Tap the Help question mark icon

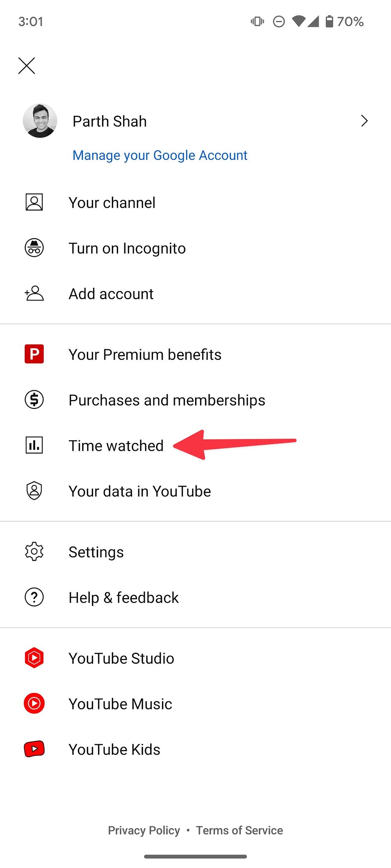tap(34, 597)
